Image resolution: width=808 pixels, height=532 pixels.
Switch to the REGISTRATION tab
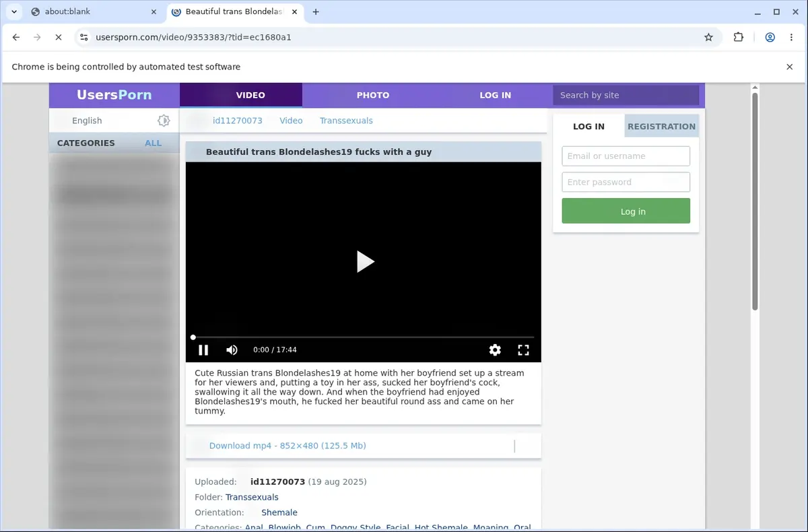(661, 126)
